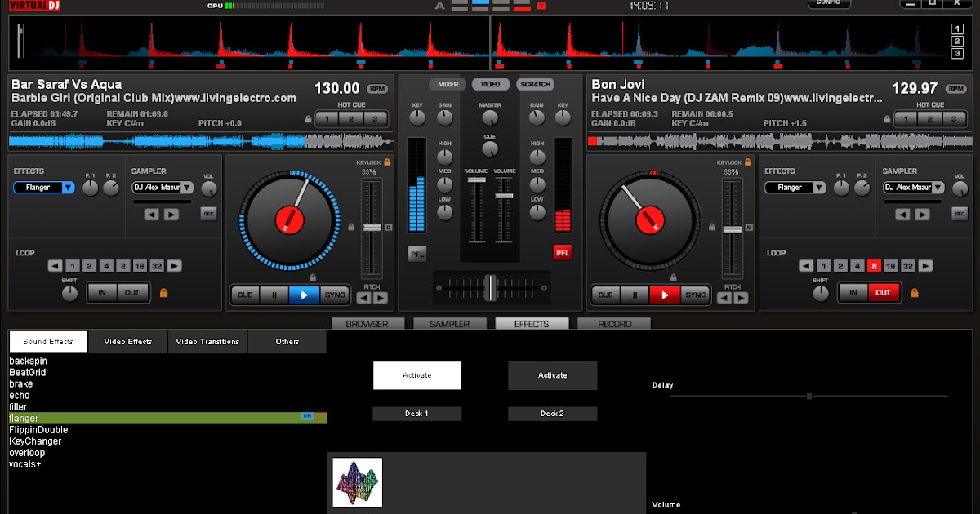Pause the right deck
Image resolution: width=980 pixels, height=514 pixels.
point(635,295)
